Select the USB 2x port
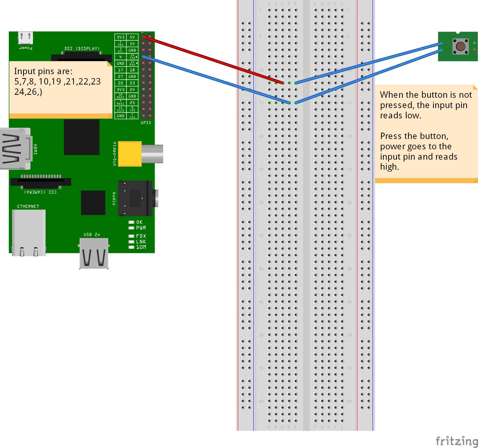Screen dimensions: 478x448 94,253
